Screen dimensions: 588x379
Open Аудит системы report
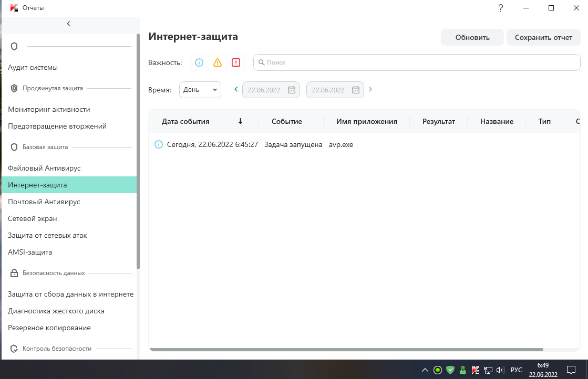pos(33,67)
